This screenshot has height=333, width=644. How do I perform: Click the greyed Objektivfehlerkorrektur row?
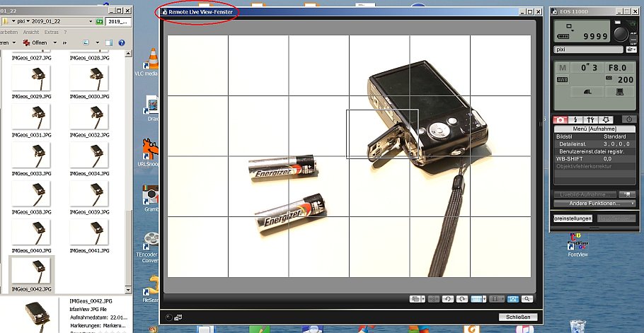point(594,166)
